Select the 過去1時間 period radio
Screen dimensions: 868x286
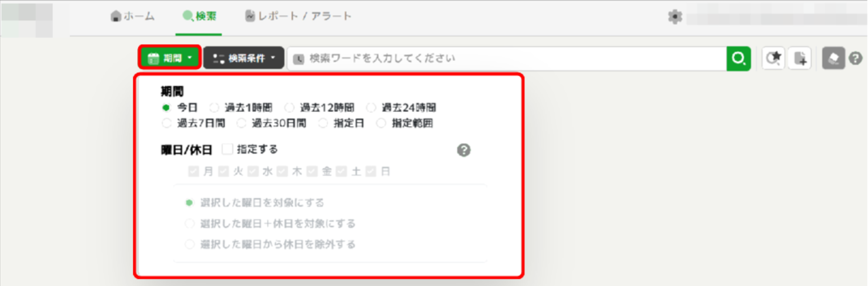pyautogui.click(x=214, y=107)
